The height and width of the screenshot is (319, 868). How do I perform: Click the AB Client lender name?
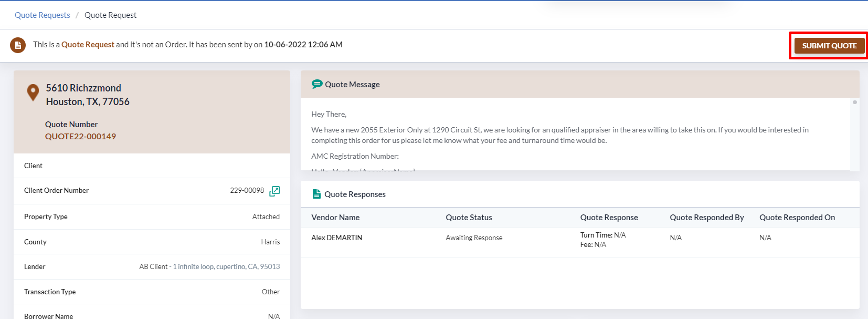(153, 266)
